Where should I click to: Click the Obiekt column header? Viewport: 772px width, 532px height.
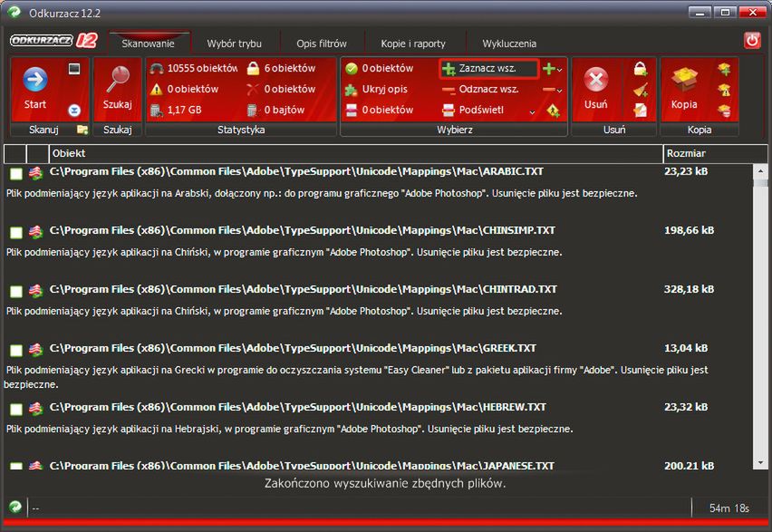[x=355, y=153]
